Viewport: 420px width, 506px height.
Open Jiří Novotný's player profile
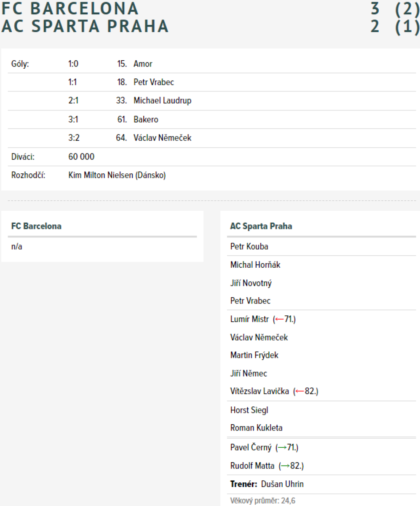[251, 283]
